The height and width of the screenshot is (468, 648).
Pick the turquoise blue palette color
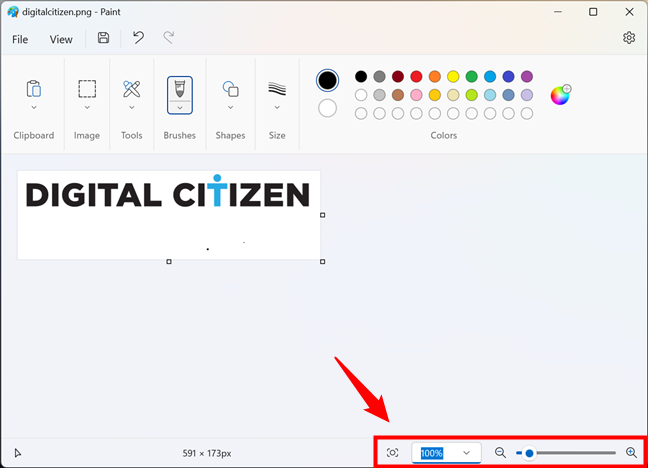pos(490,76)
